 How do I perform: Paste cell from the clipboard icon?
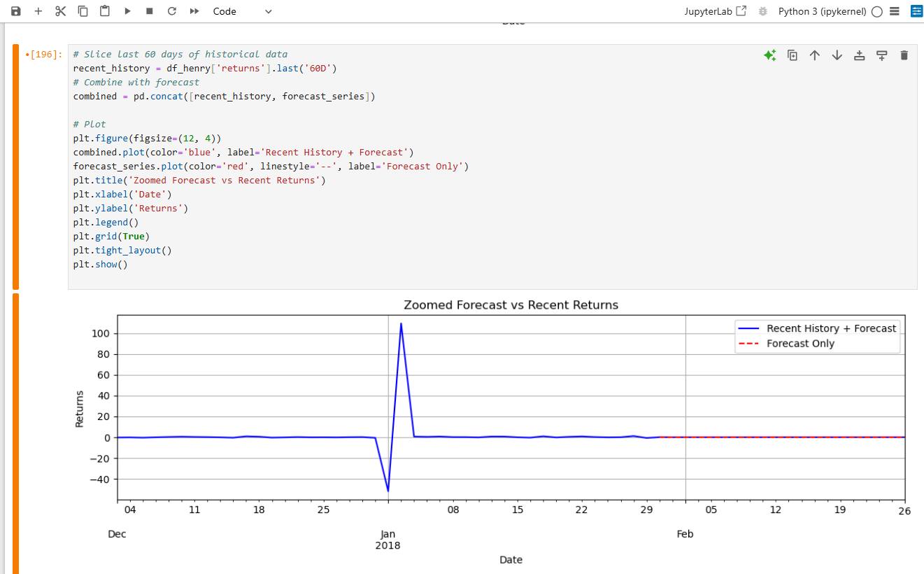click(105, 11)
